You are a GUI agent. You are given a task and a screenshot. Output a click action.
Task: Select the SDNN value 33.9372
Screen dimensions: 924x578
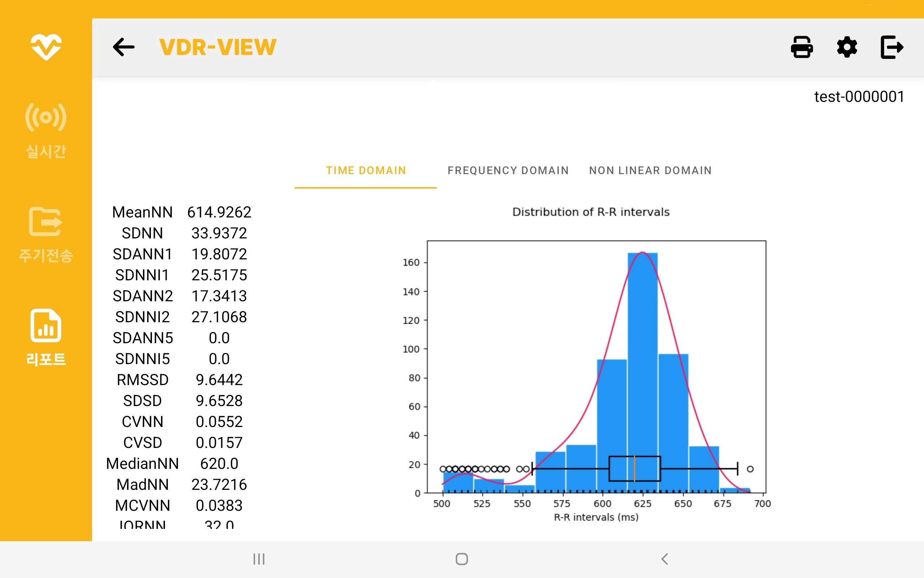(x=219, y=233)
